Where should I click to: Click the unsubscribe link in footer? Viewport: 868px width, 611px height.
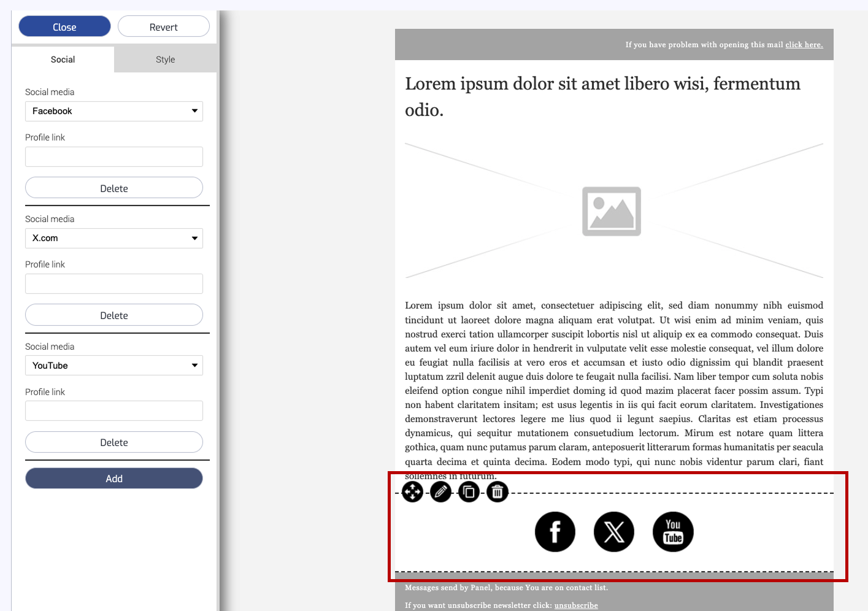point(576,605)
